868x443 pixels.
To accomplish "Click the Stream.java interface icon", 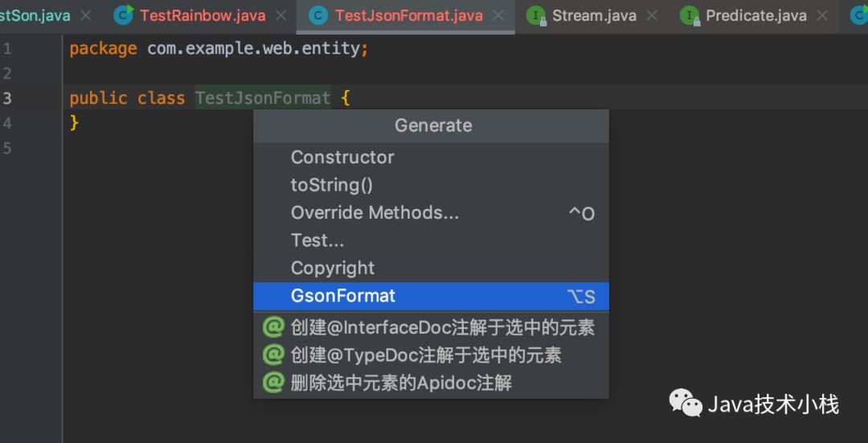I will click(537, 15).
